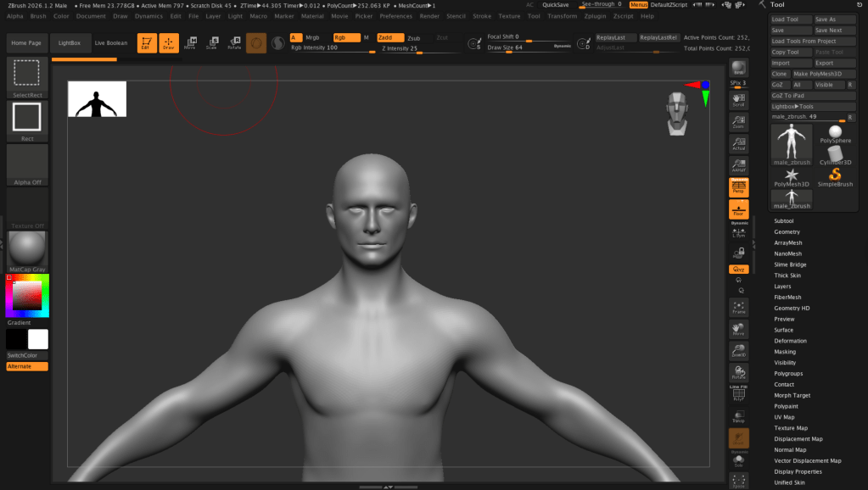Click the Load Tool button

click(x=790, y=19)
